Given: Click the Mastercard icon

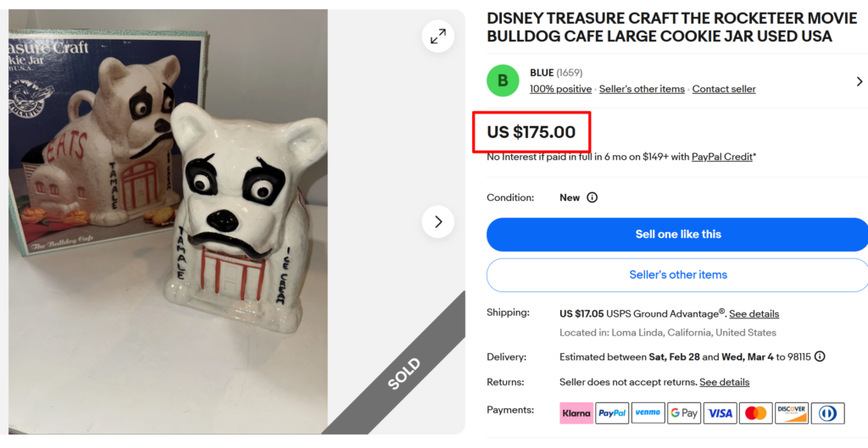Looking at the screenshot, I should [755, 413].
